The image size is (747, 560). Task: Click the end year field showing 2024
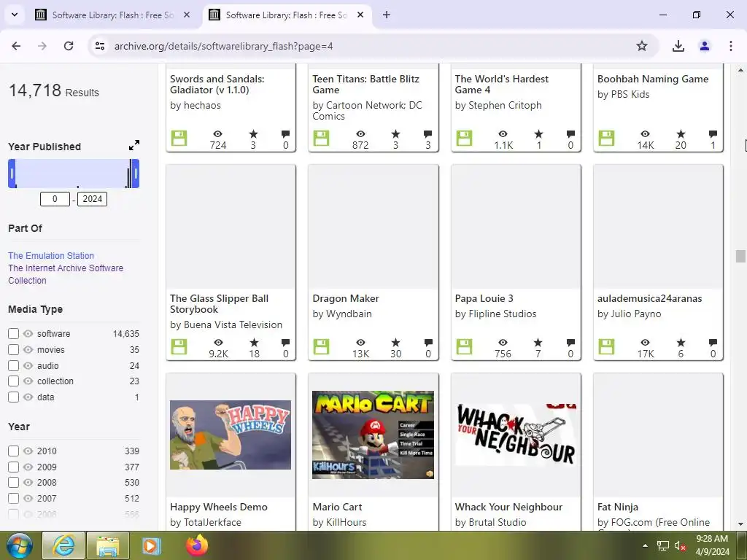click(93, 199)
